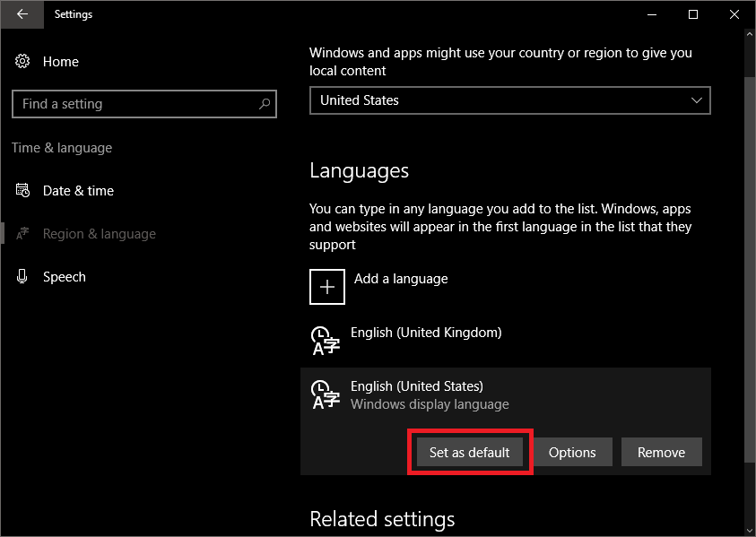The width and height of the screenshot is (756, 537).
Task: Click the English (United States) language icon
Action: pyautogui.click(x=326, y=394)
